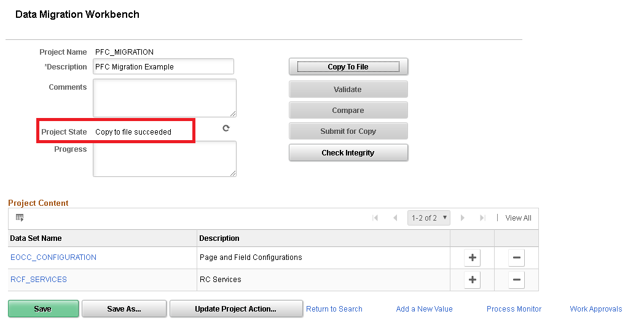The height and width of the screenshot is (330, 644).
Task: Select the Project Content section heading
Action: pyautogui.click(x=38, y=203)
